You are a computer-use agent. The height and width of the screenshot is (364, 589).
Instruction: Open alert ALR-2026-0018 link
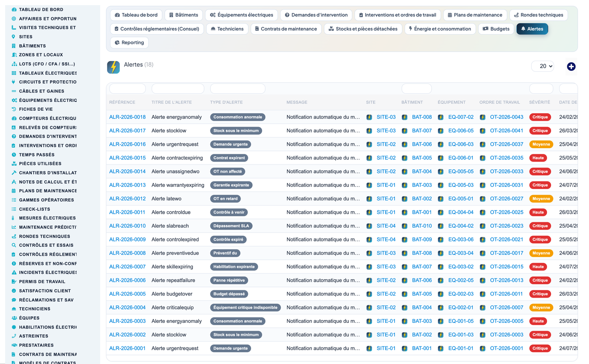(x=127, y=117)
